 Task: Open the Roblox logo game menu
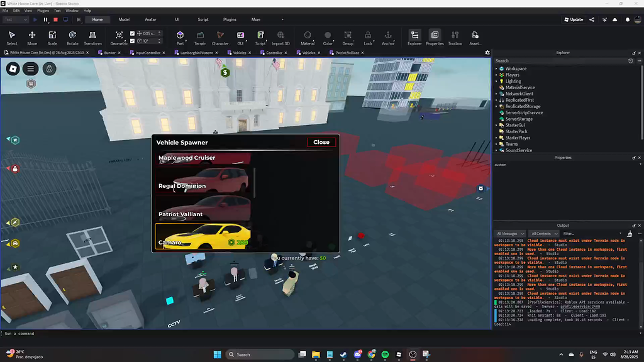pyautogui.click(x=13, y=69)
